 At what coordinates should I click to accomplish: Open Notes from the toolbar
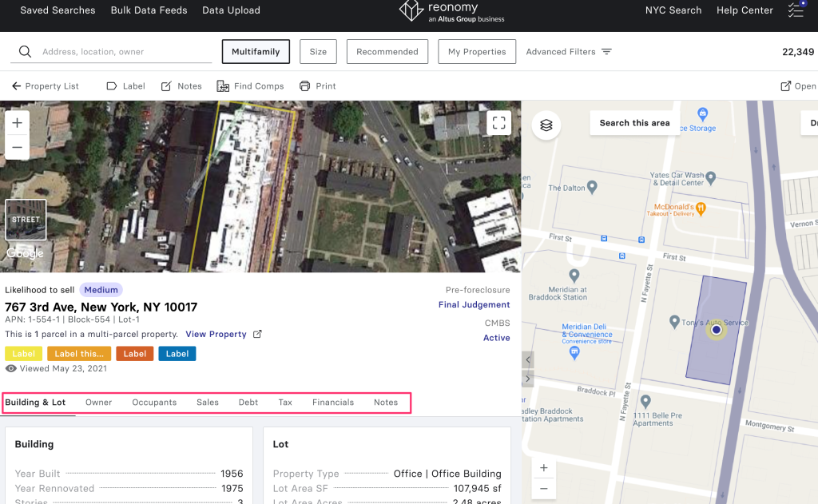point(166,86)
